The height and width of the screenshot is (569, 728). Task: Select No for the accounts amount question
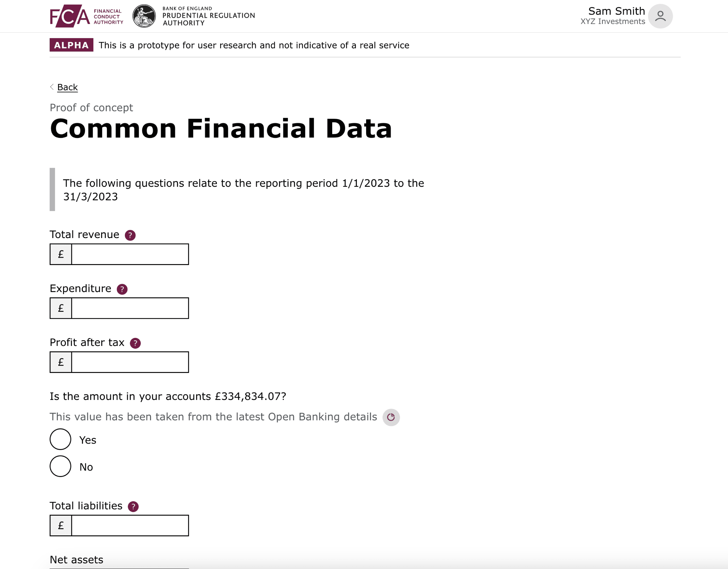60,466
